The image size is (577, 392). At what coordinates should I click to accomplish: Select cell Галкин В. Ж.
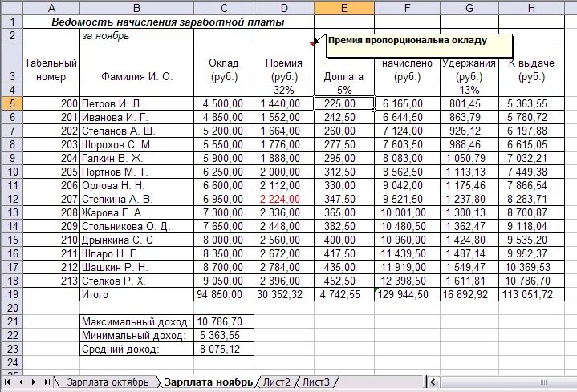coord(136,158)
